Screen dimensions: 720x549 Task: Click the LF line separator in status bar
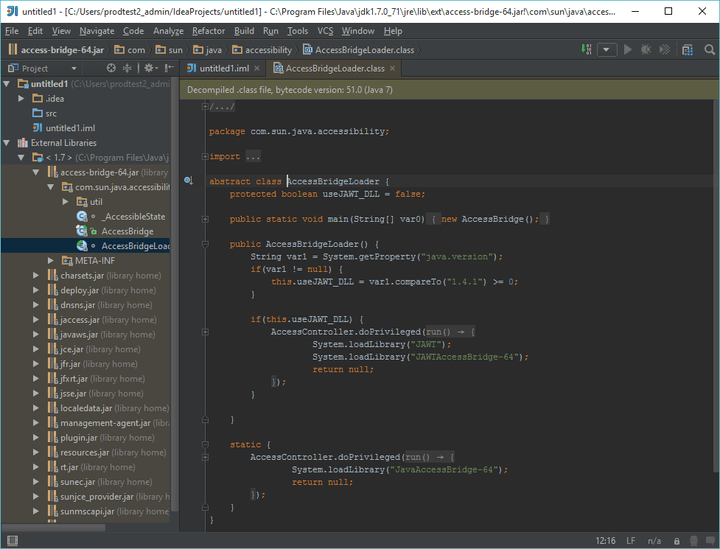point(632,540)
